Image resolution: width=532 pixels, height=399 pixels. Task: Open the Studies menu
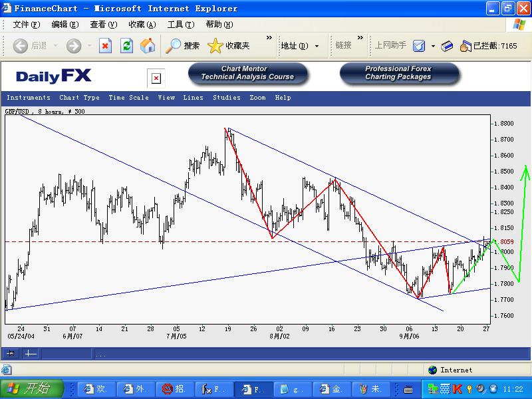pos(226,98)
